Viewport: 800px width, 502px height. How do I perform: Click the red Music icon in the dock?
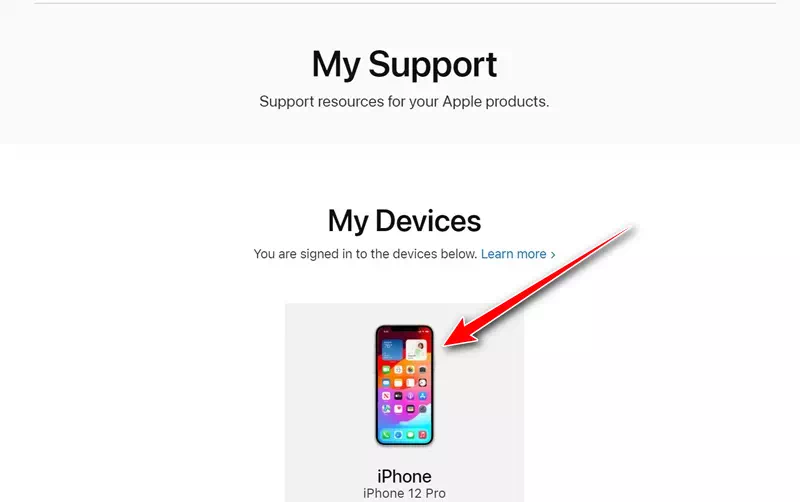click(x=422, y=435)
